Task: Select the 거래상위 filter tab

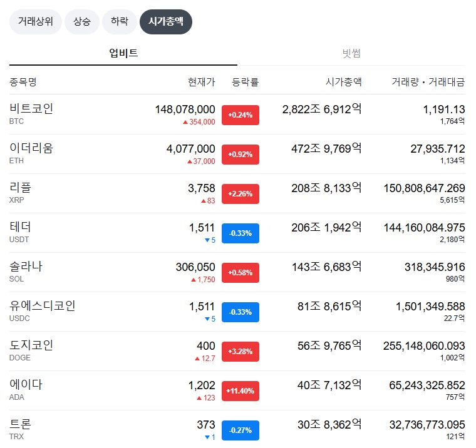Action: 36,21
